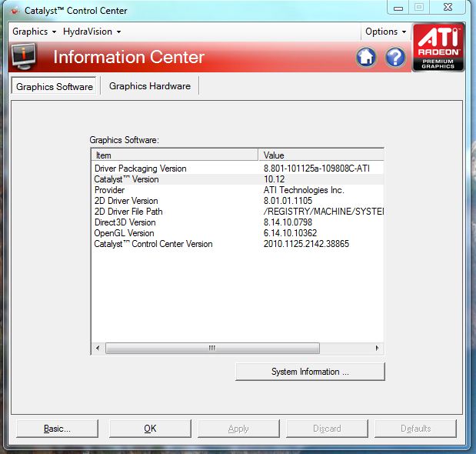The height and width of the screenshot is (454, 476).
Task: Click the Item column header
Action: click(x=175, y=155)
